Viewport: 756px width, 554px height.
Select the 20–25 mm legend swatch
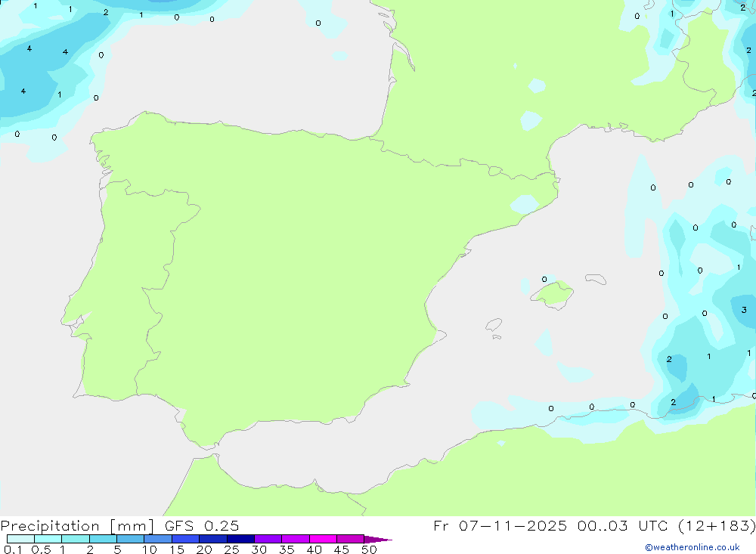point(213,539)
